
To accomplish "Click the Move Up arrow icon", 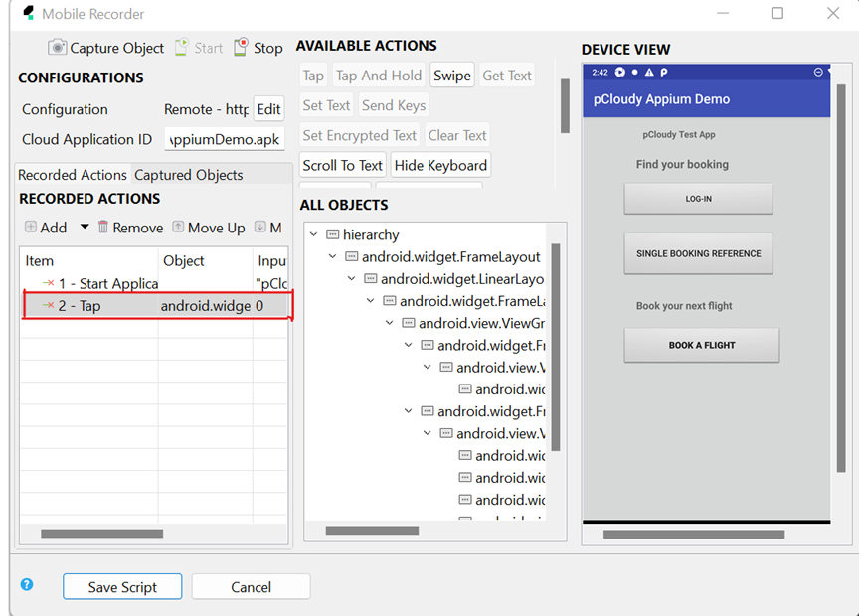I will [178, 228].
